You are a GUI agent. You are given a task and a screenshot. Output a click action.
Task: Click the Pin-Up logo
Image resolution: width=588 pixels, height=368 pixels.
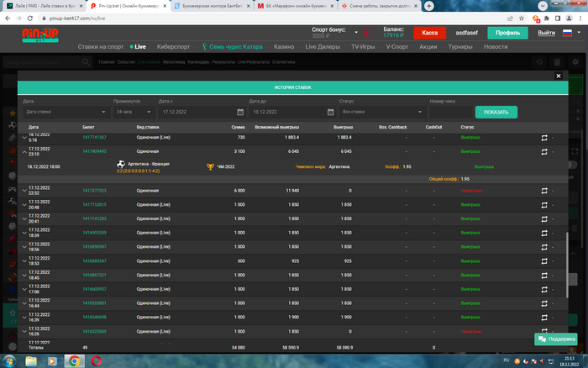(40, 35)
